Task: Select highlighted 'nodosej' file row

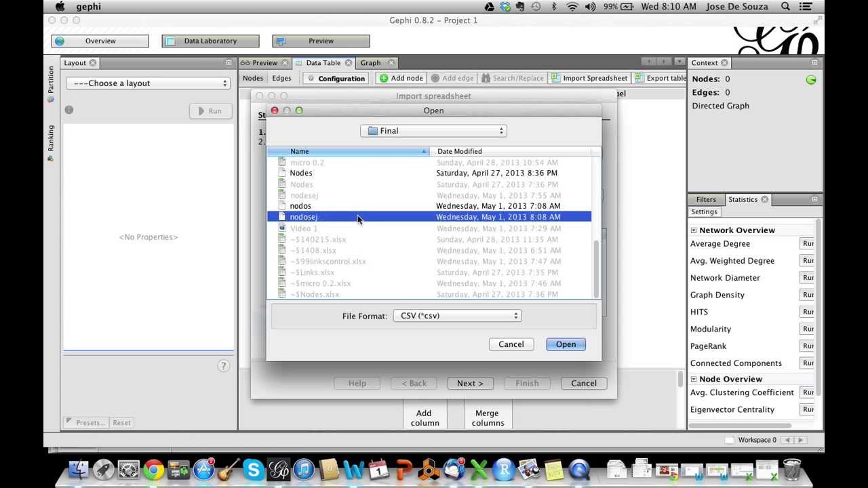Action: click(x=429, y=217)
